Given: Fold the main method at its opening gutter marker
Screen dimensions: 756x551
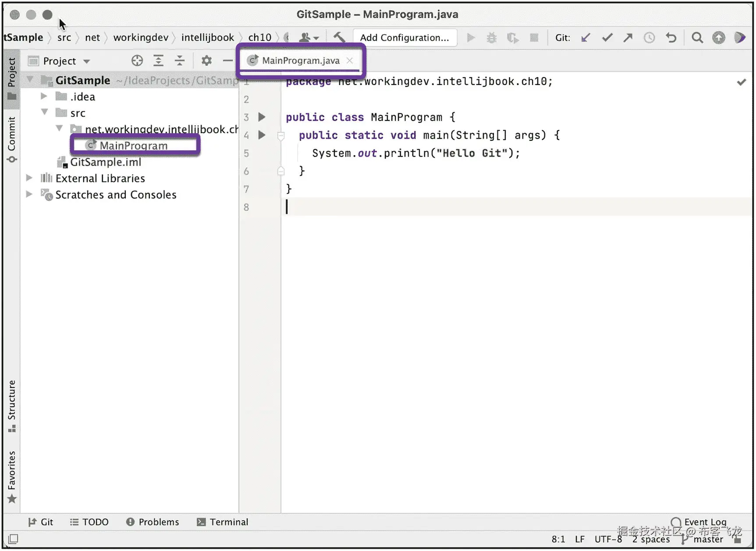Looking at the screenshot, I should (281, 135).
